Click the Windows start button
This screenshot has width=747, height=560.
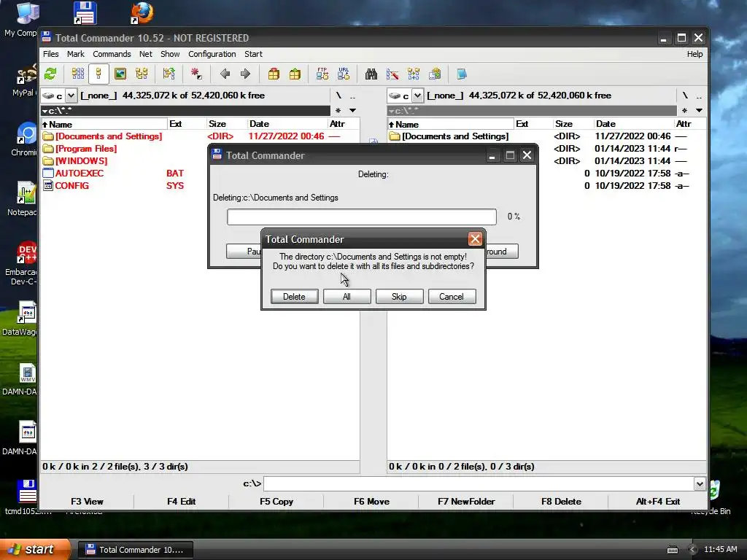(x=35, y=549)
